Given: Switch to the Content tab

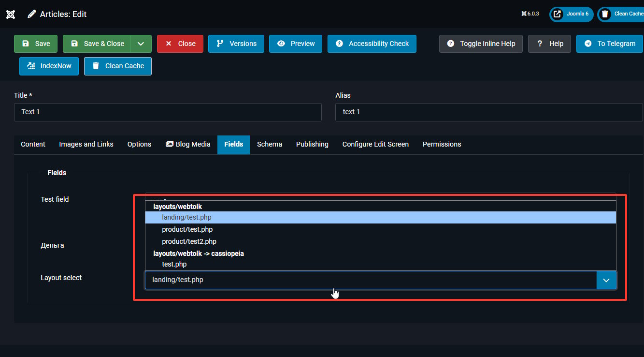Looking at the screenshot, I should coord(33,144).
